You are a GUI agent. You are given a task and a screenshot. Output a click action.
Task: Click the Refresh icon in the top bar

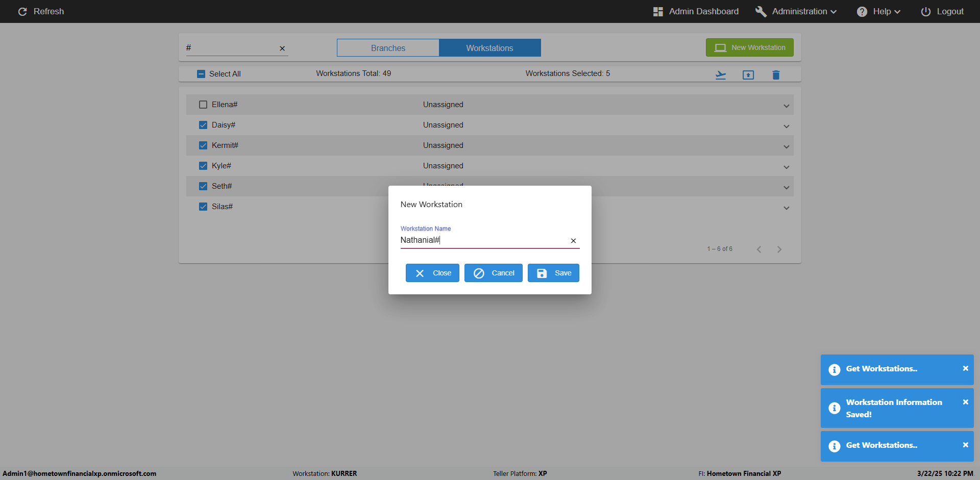tap(22, 11)
